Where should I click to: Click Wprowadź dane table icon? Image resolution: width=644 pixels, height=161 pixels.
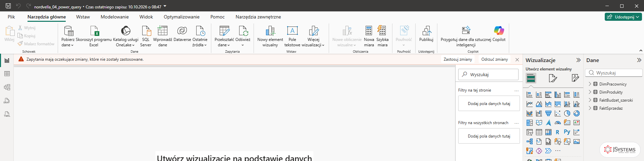click(162, 31)
